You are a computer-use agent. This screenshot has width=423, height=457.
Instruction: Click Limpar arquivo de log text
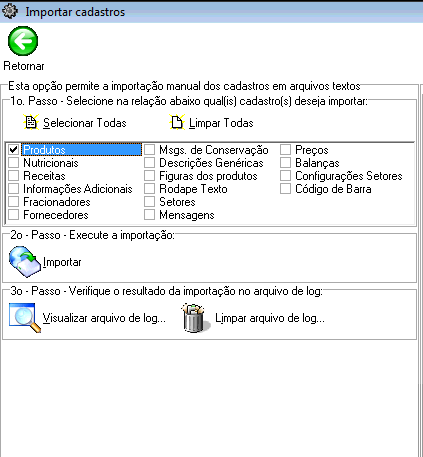point(270,318)
